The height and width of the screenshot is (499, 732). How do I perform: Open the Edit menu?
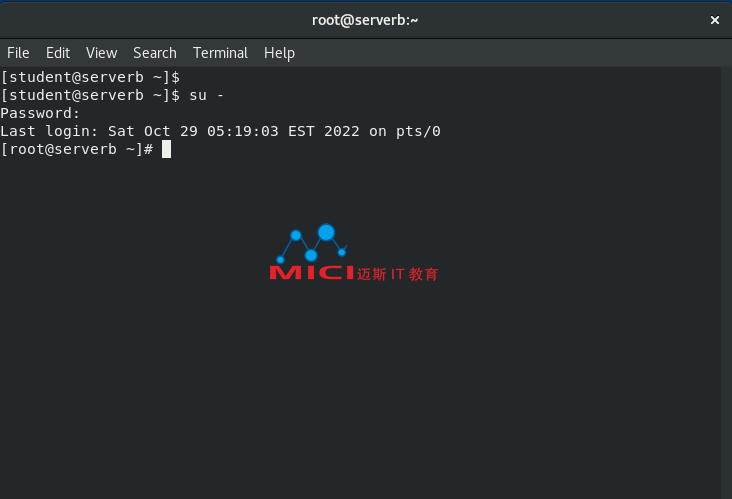58,53
